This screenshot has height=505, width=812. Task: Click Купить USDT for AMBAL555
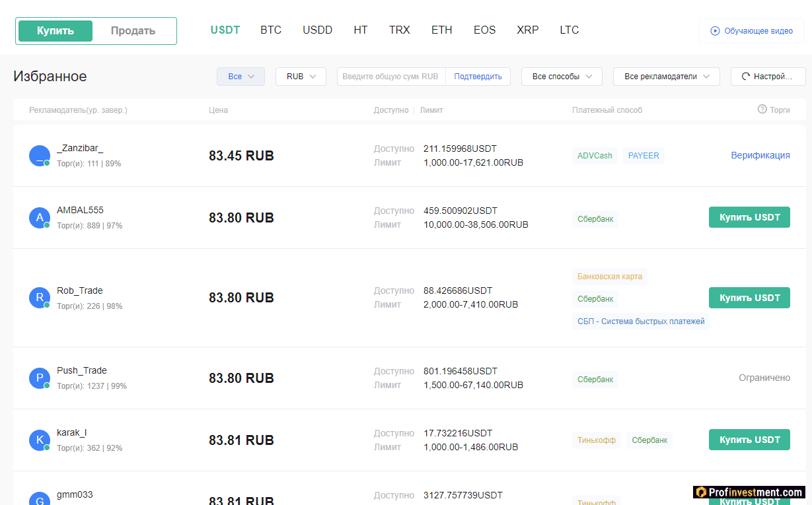pos(749,217)
